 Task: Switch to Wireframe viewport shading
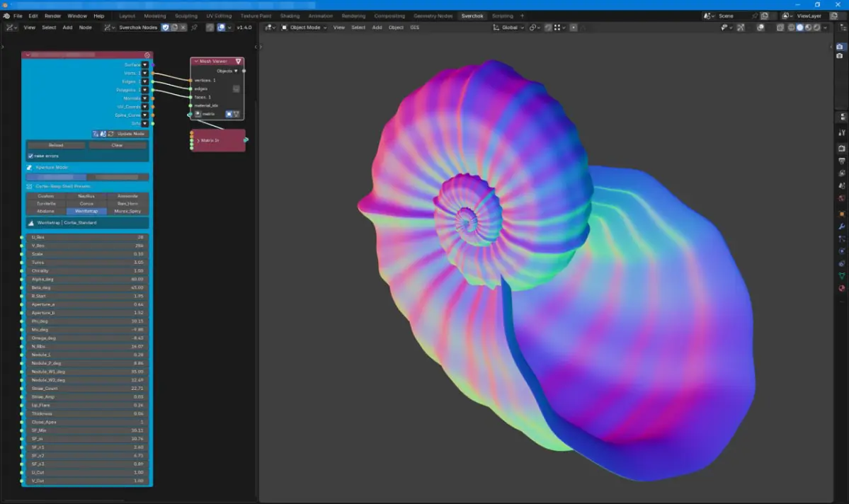tap(792, 28)
